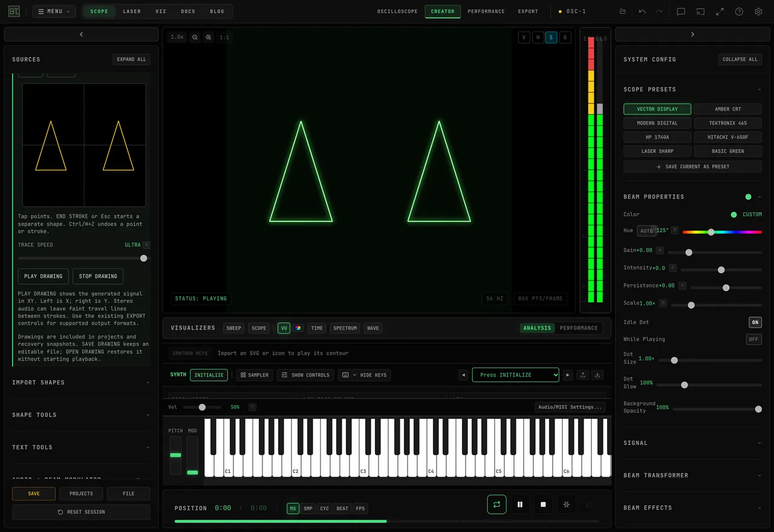
Task: Open the feedback chat bubble icon
Action: [681, 11]
